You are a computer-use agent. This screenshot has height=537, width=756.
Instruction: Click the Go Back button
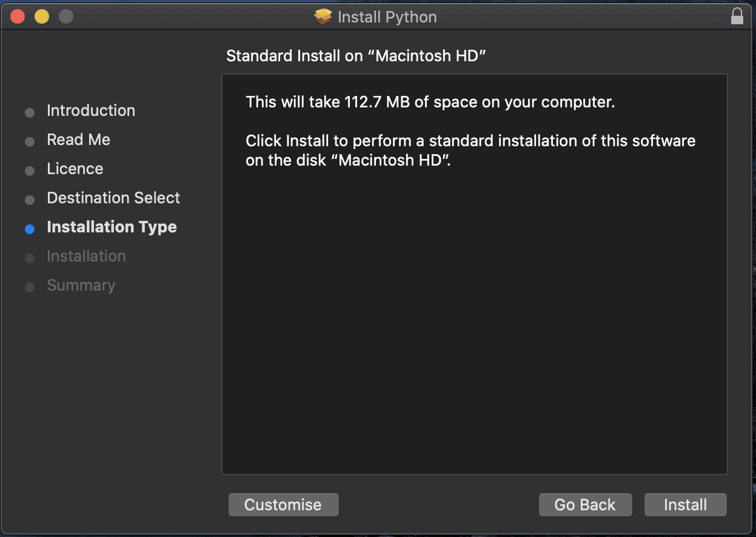(585, 505)
